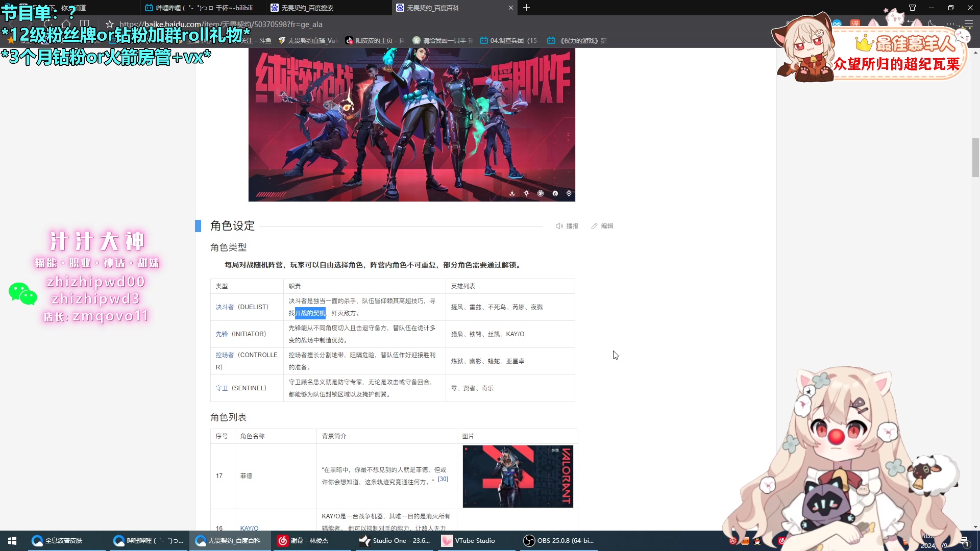Image resolution: width=980 pixels, height=551 pixels.
Task: Click the flame class icon on banner
Action: click(555, 193)
